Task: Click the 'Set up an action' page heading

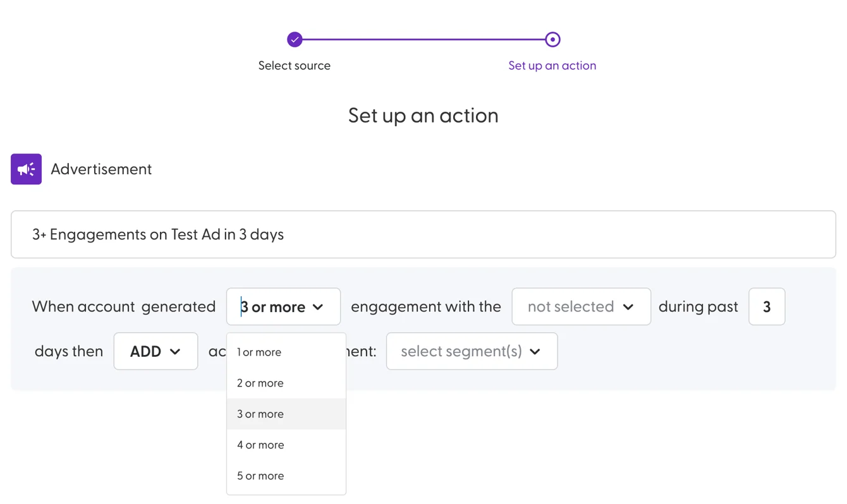Action: pyautogui.click(x=423, y=116)
